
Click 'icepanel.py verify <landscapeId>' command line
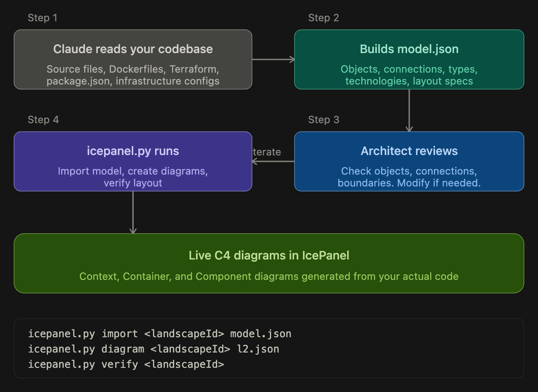tap(126, 364)
